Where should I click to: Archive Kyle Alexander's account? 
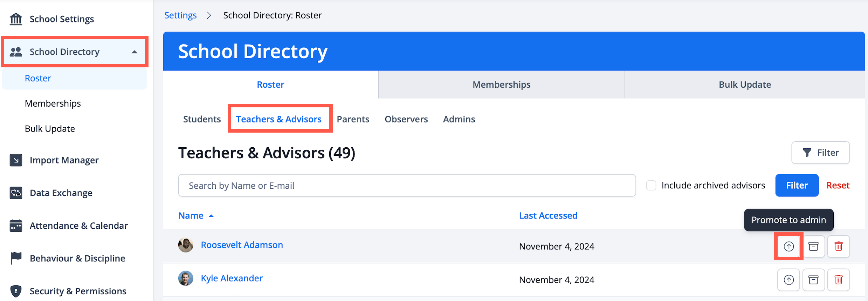point(813,280)
